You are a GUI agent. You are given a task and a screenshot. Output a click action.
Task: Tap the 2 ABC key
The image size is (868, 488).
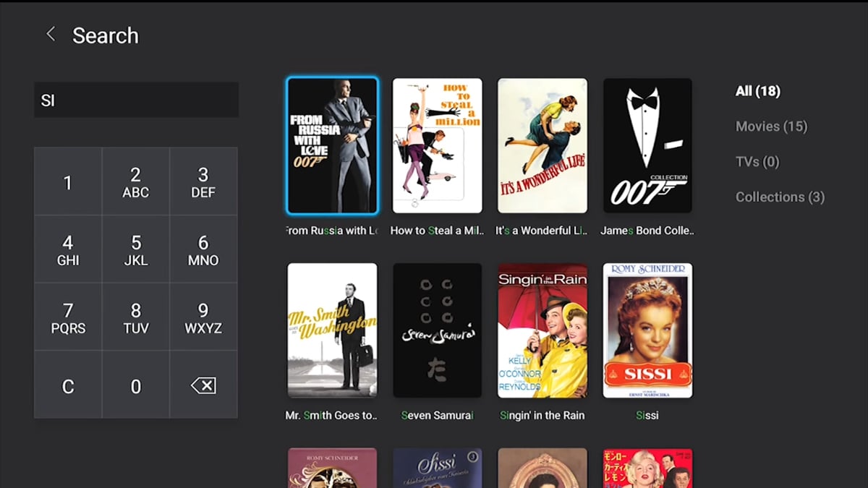135,181
